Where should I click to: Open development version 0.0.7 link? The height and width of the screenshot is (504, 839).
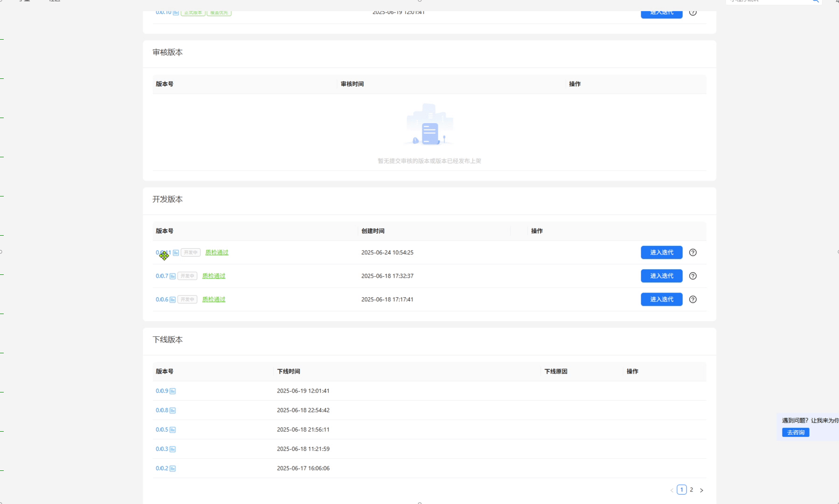[x=161, y=276]
